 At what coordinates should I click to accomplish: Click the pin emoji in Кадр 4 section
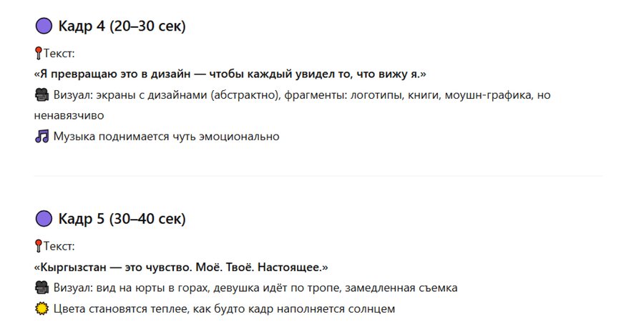(x=38, y=53)
